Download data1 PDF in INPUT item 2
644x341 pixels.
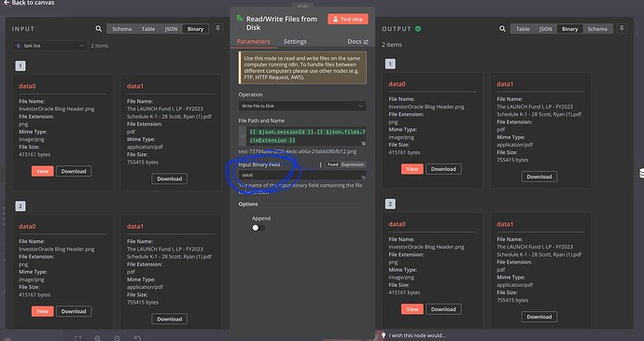tap(169, 319)
